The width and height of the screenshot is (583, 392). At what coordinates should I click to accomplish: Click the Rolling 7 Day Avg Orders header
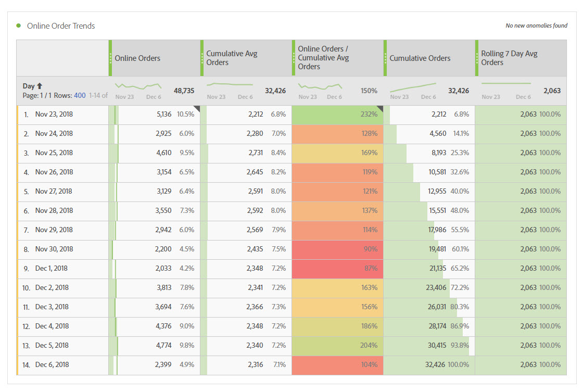pos(509,58)
